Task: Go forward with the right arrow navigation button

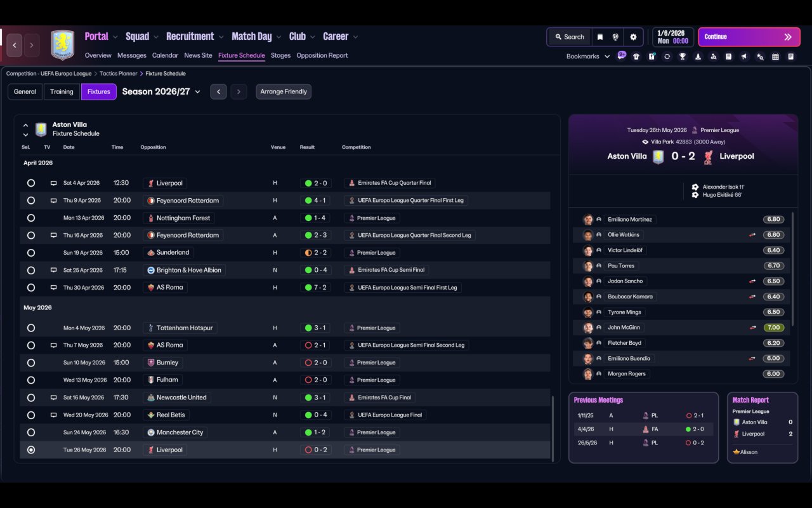Action: tap(32, 45)
